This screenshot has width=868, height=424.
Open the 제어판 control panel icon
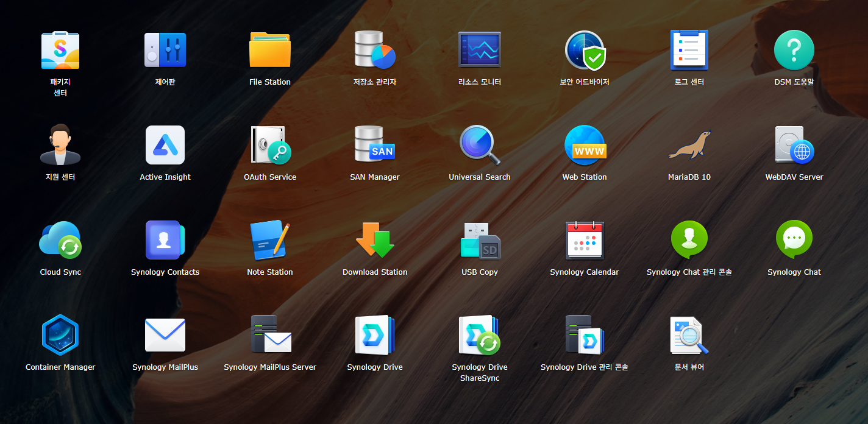coord(165,50)
